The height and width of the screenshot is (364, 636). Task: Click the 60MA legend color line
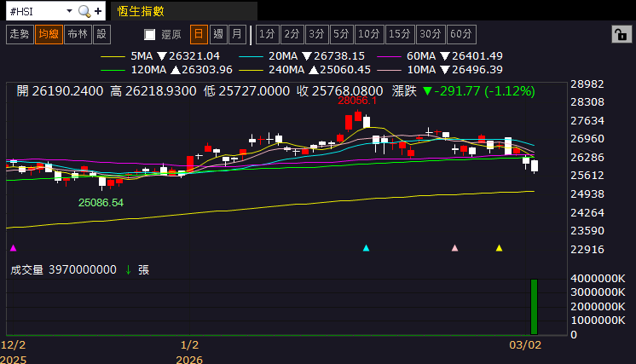389,57
